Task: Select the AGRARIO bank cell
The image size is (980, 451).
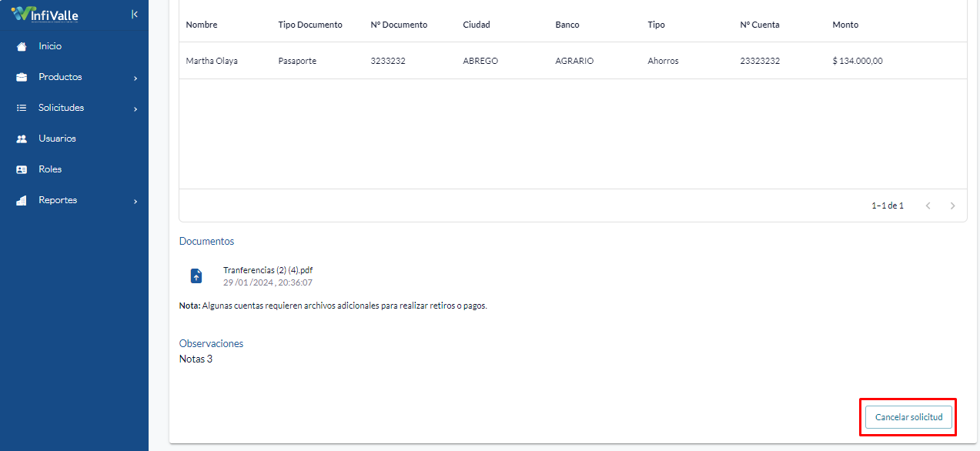Action: pyautogui.click(x=574, y=61)
